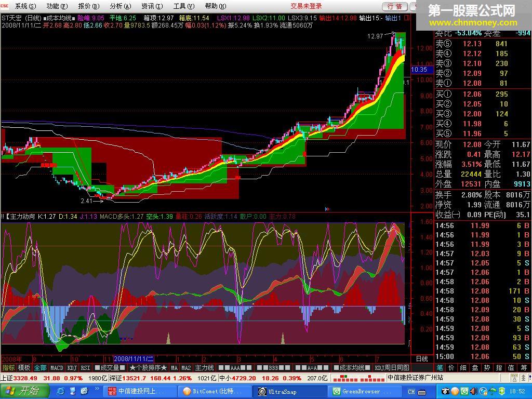This screenshot has height=399, width=532.
Task: Select the AAA indicator tab
Action: [x=235, y=367]
